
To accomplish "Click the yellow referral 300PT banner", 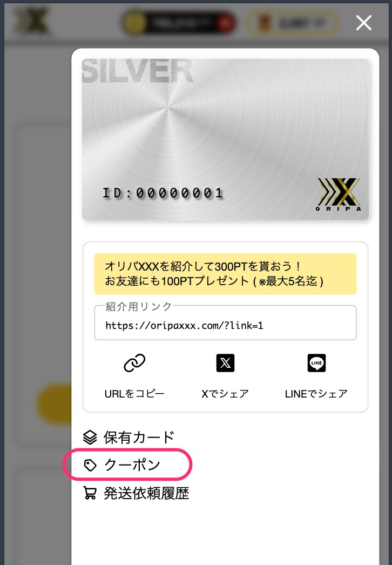I will coord(225,274).
